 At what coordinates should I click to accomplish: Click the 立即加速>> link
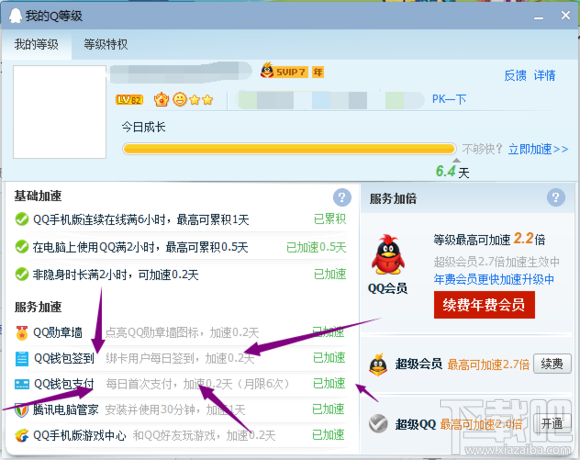coord(538,149)
